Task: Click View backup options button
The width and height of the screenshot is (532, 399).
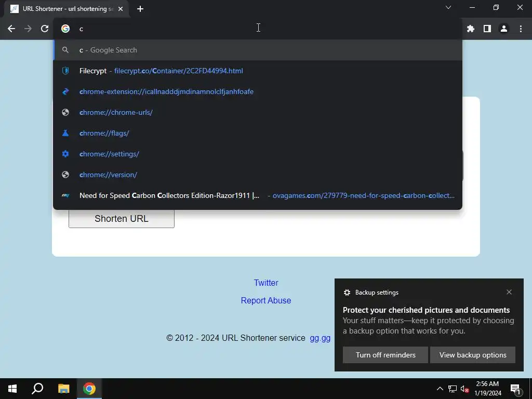Action: pos(473,355)
